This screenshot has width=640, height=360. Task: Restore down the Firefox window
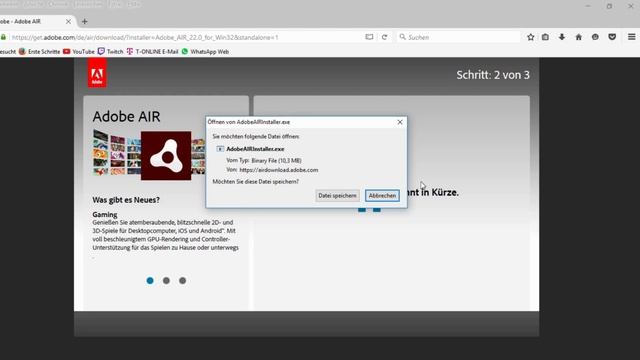click(x=609, y=6)
